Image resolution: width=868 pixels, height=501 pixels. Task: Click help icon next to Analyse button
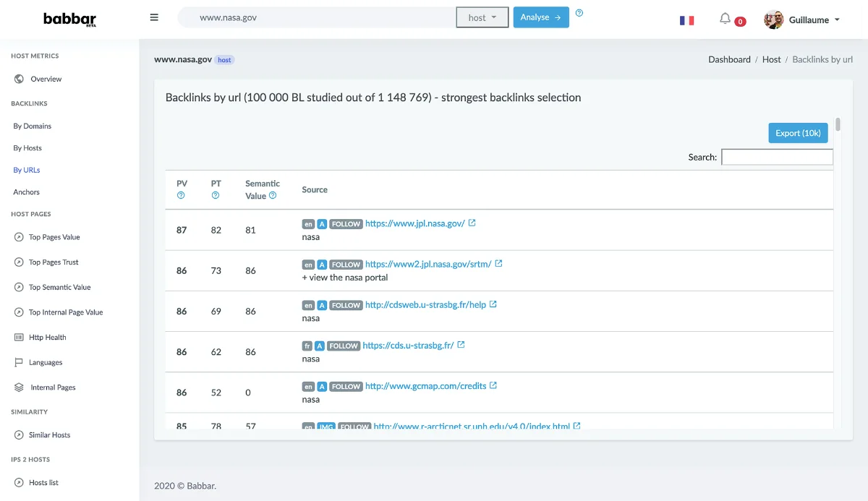(579, 13)
